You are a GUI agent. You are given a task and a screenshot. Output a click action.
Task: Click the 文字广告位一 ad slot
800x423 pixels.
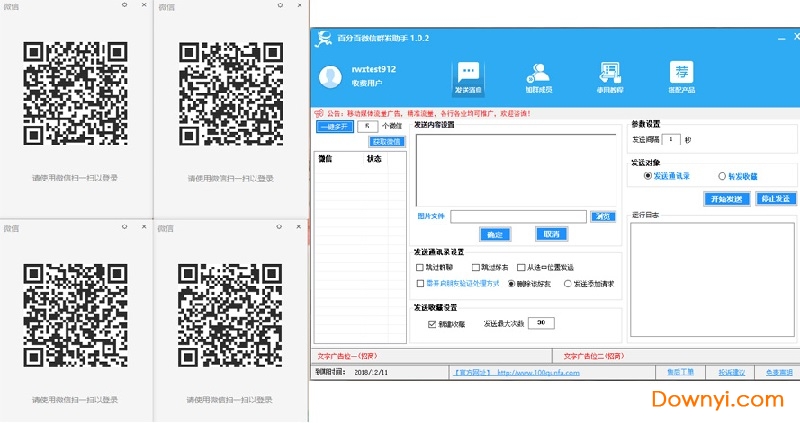point(347,356)
